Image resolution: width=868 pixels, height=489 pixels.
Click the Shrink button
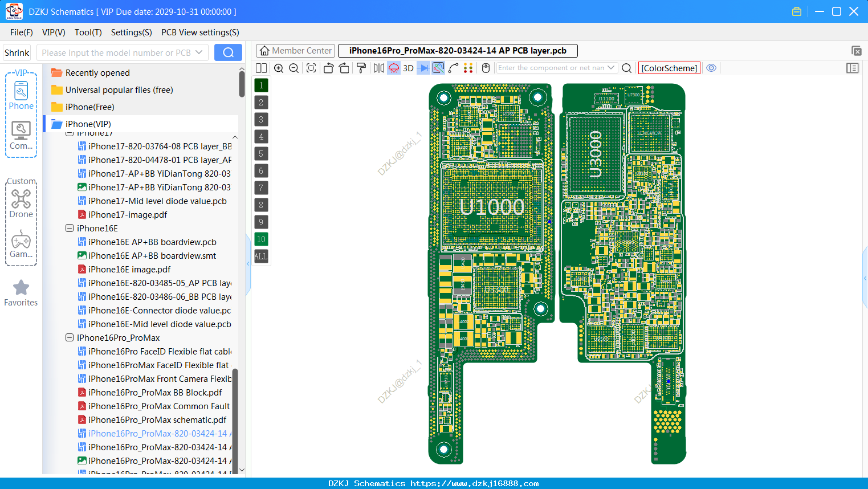point(17,52)
